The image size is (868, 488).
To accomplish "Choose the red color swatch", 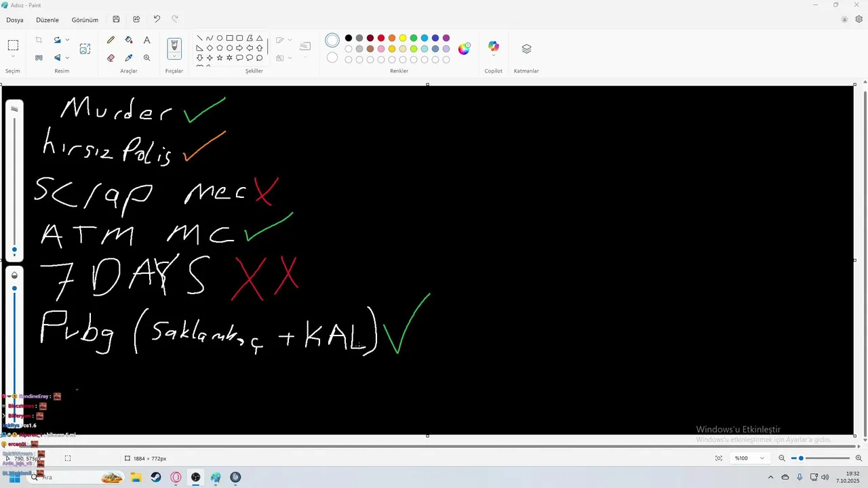I will 381,38.
